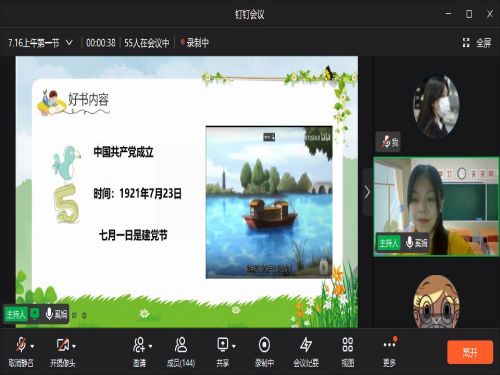Image resolution: width=500 pixels, height=375 pixels.
Task: Expand the camera options arrow
Action: pyautogui.click(x=74, y=346)
